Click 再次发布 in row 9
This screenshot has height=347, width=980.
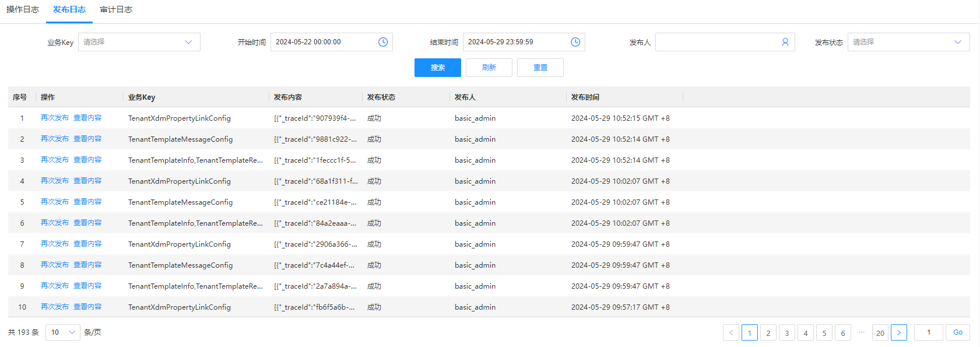(x=55, y=286)
